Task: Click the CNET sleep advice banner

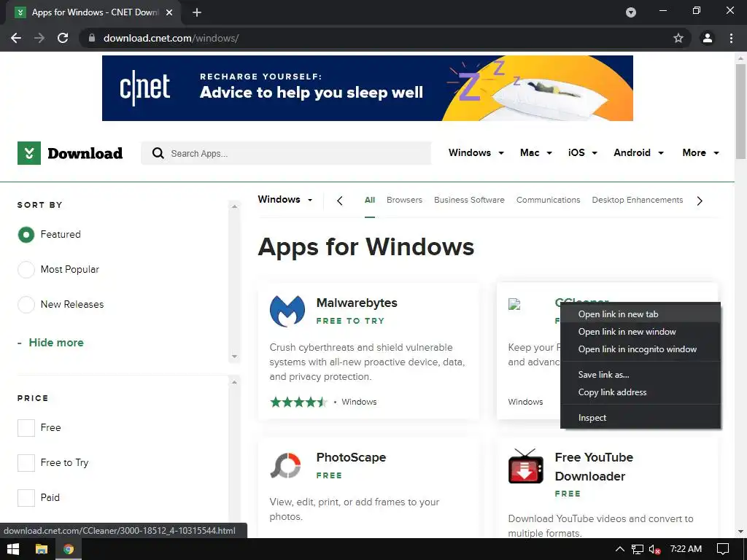Action: click(368, 88)
